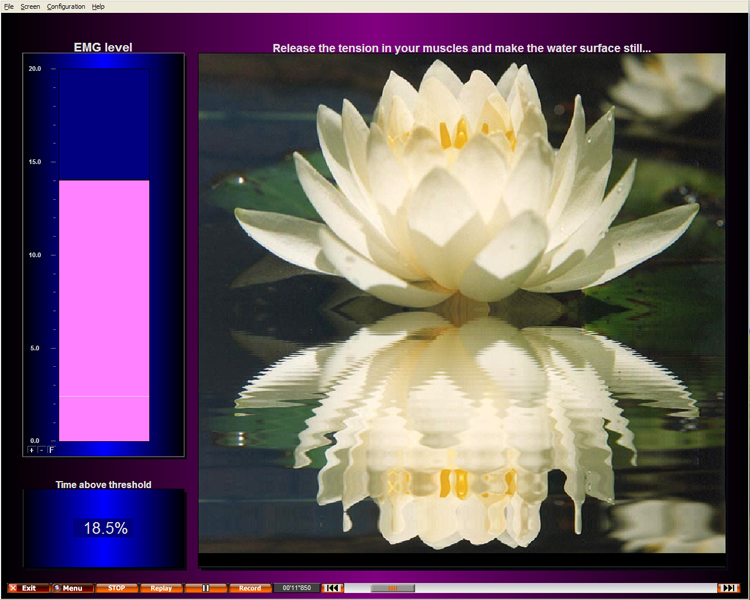The image size is (750, 600).
Task: Click the plus zoom button under EMG graph
Action: click(31, 450)
